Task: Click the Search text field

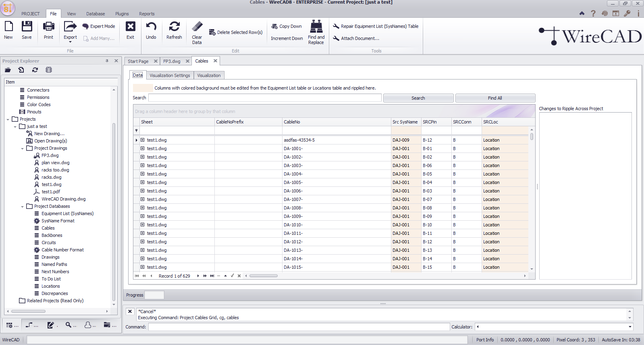Action: pos(265,98)
